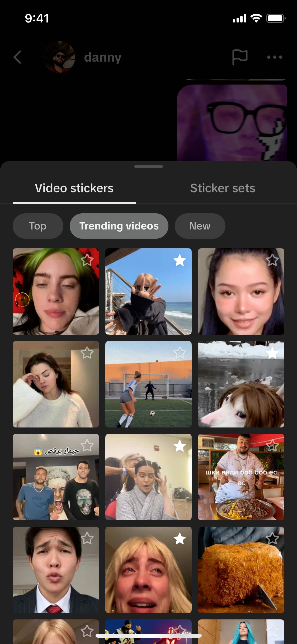This screenshot has height=644, width=297.
Task: Select the Top filter chip
Action: point(38,226)
